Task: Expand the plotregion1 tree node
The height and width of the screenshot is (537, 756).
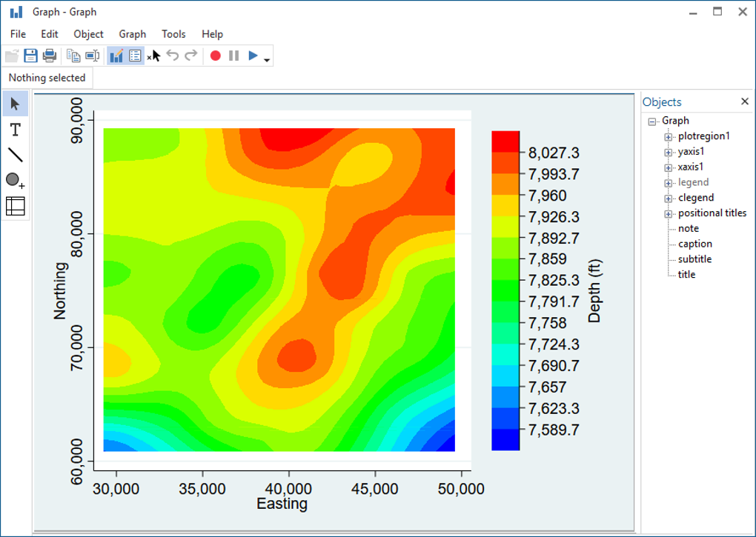Action: pos(669,137)
